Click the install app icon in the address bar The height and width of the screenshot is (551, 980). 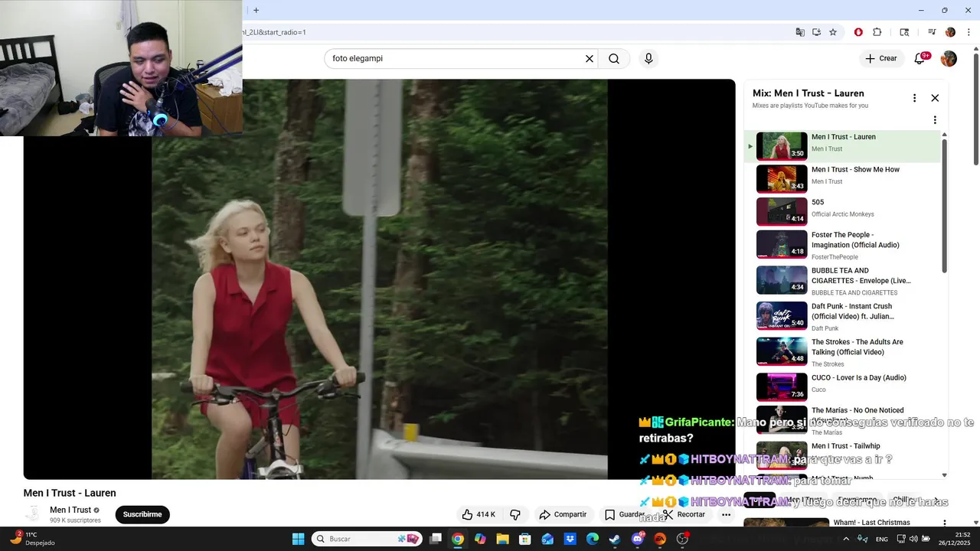tap(816, 32)
